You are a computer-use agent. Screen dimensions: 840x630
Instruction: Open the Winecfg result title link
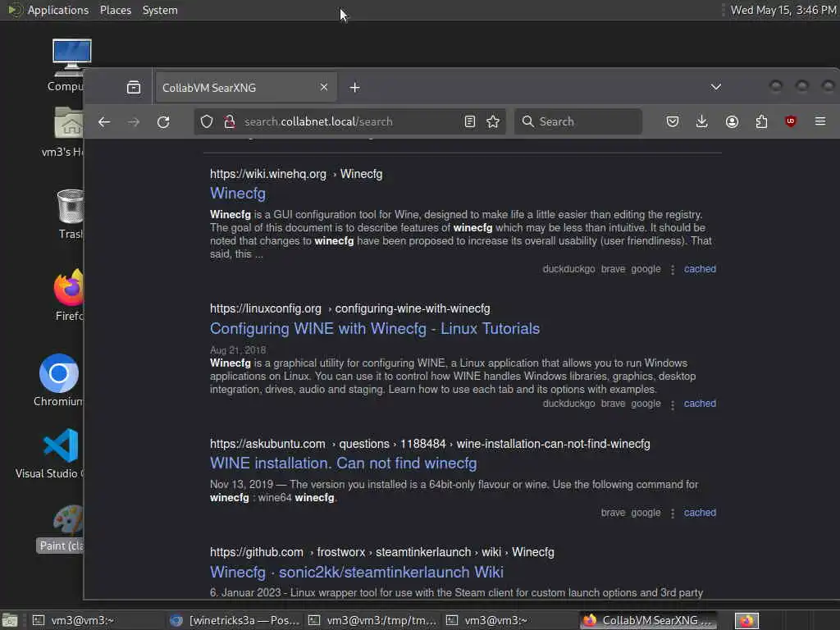tap(237, 193)
